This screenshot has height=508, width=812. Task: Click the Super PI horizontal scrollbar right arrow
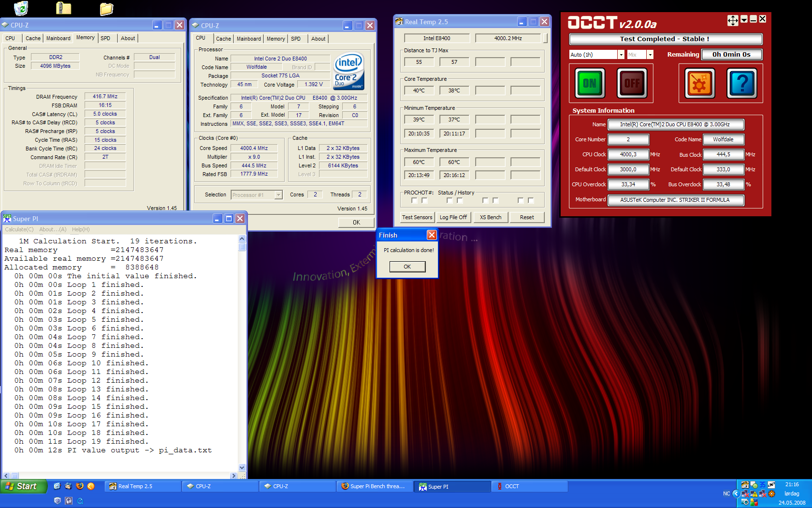[234, 476]
